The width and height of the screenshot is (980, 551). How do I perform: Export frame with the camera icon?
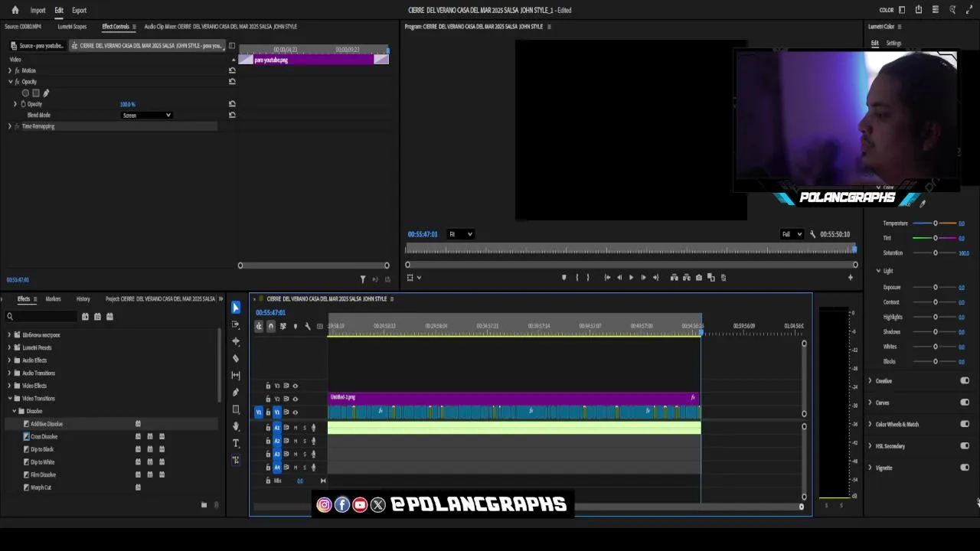698,278
